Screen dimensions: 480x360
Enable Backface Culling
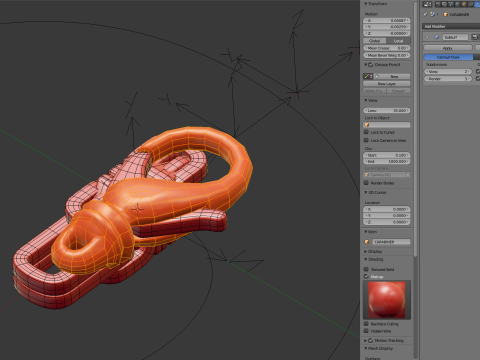366,324
